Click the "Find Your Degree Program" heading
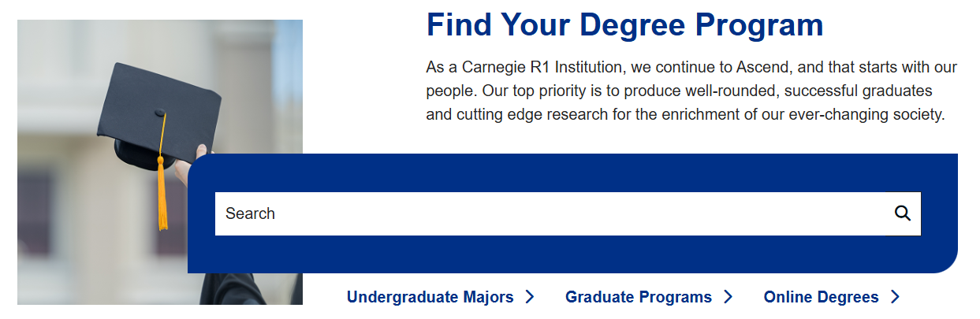 tap(624, 25)
